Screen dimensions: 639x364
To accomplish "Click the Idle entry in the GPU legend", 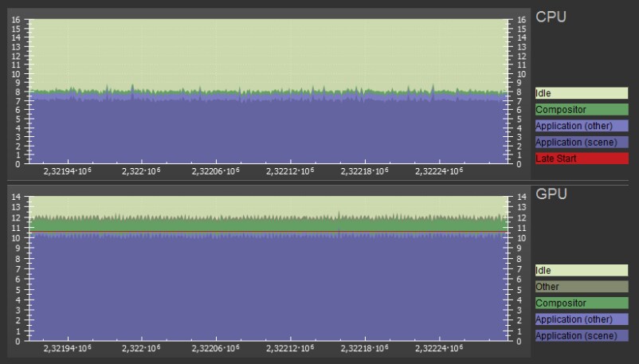I will click(581, 271).
